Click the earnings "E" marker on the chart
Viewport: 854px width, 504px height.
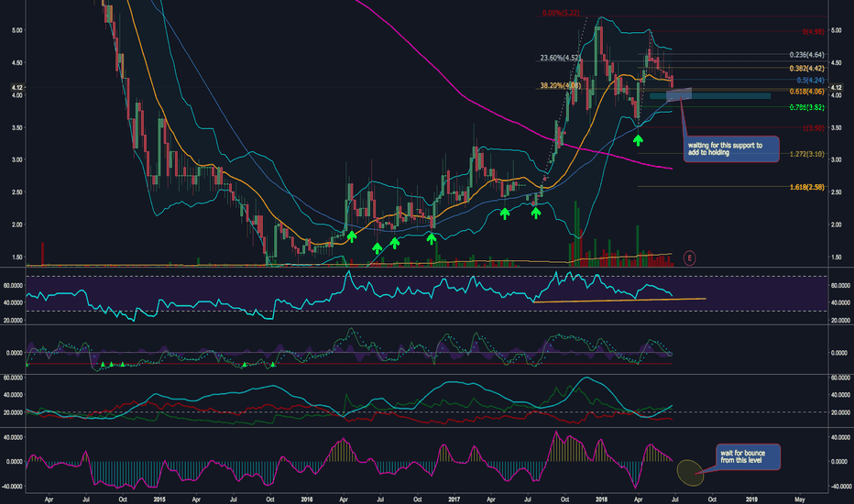point(689,257)
